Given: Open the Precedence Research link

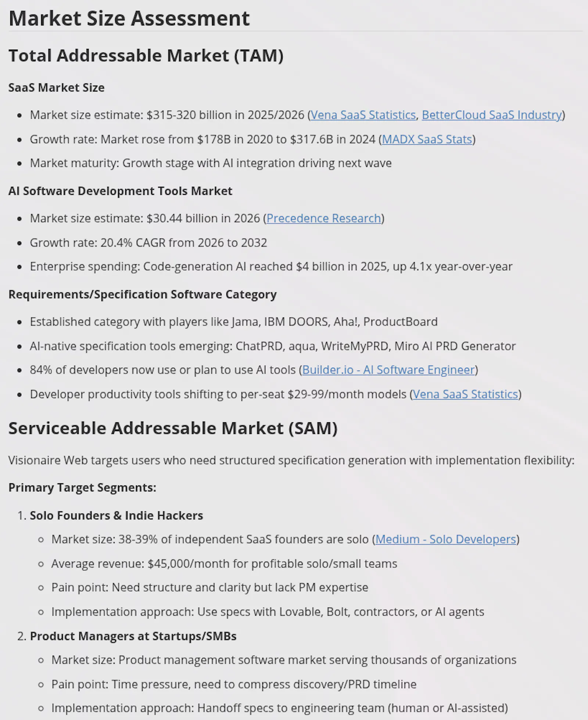Looking at the screenshot, I should tap(324, 218).
